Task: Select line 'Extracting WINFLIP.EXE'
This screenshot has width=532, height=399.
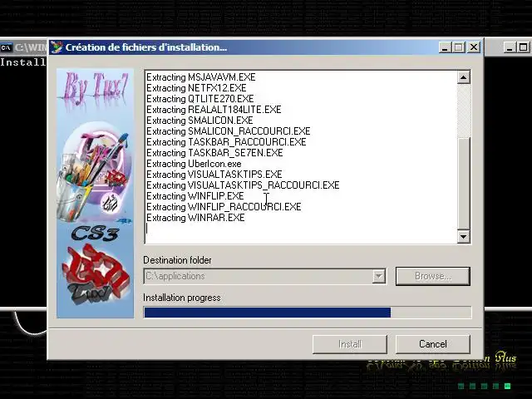Action: 195,196
